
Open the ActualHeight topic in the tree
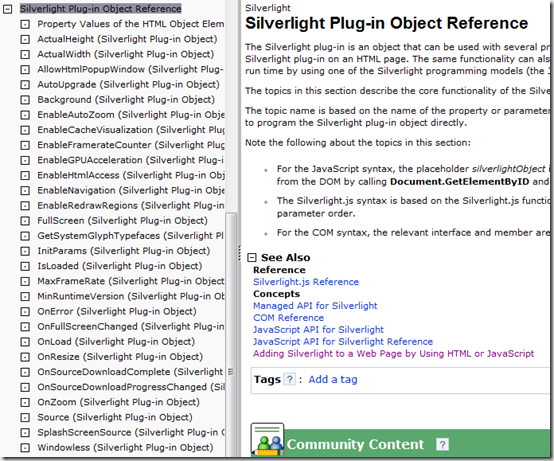coord(127,39)
